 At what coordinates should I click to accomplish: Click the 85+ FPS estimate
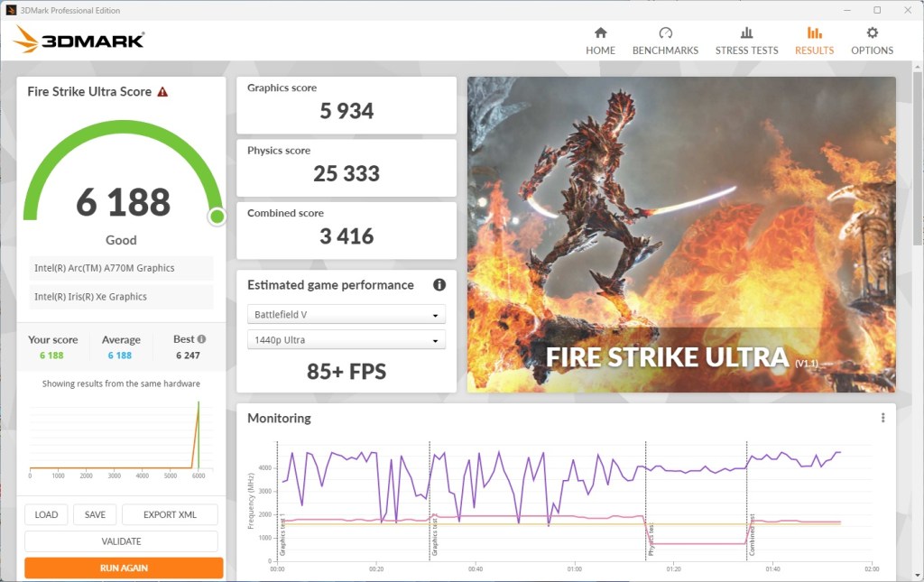(x=346, y=372)
